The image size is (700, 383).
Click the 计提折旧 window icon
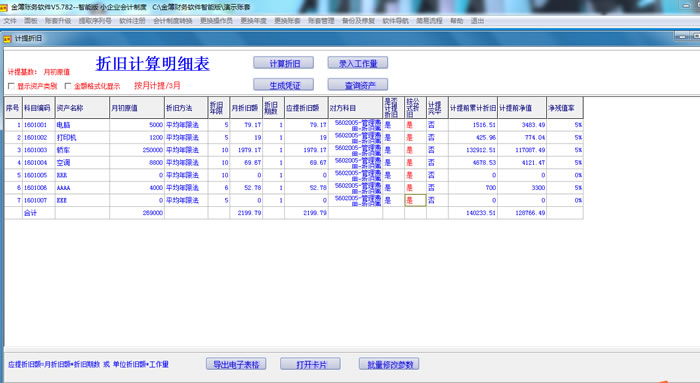(7, 39)
